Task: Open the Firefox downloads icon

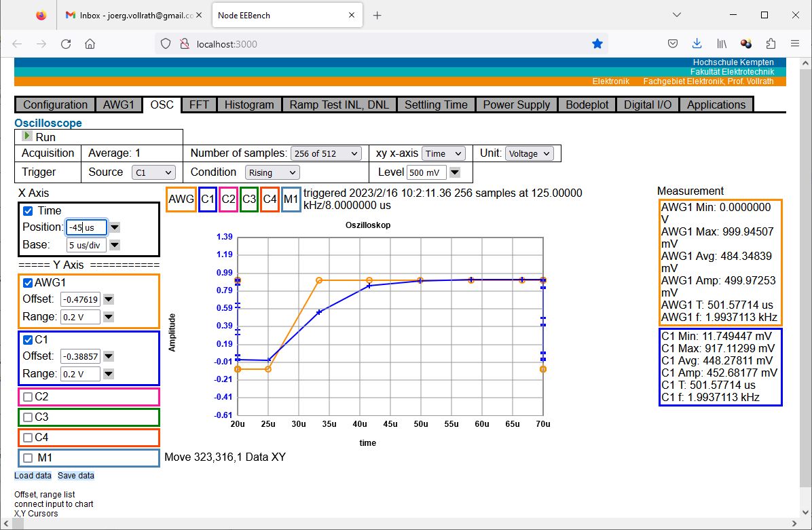Action: (697, 44)
